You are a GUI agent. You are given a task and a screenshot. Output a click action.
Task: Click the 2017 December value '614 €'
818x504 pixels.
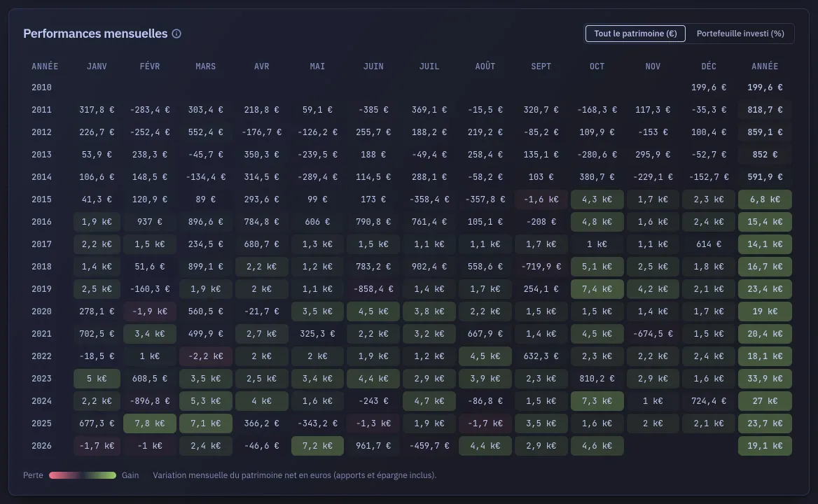tap(709, 244)
